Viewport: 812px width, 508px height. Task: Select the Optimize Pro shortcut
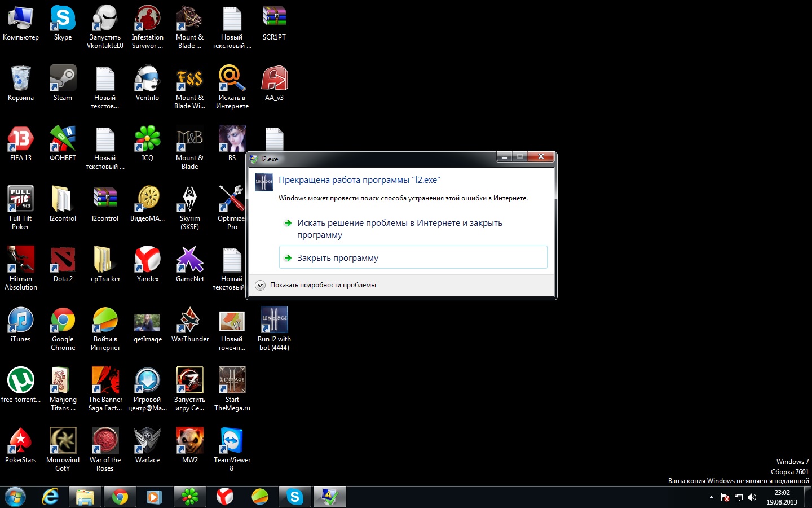pyautogui.click(x=231, y=209)
